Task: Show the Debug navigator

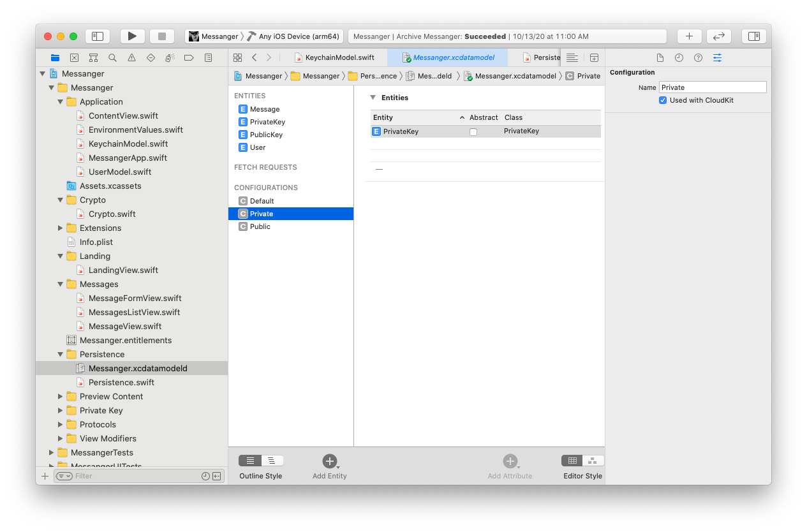Action: (x=170, y=57)
